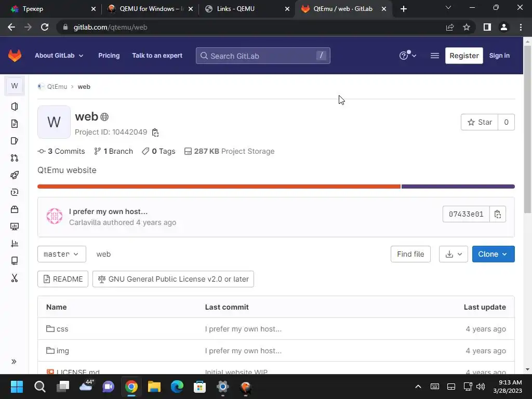Open the tab search chevron
The width and height of the screenshot is (532, 399).
tap(448, 7)
